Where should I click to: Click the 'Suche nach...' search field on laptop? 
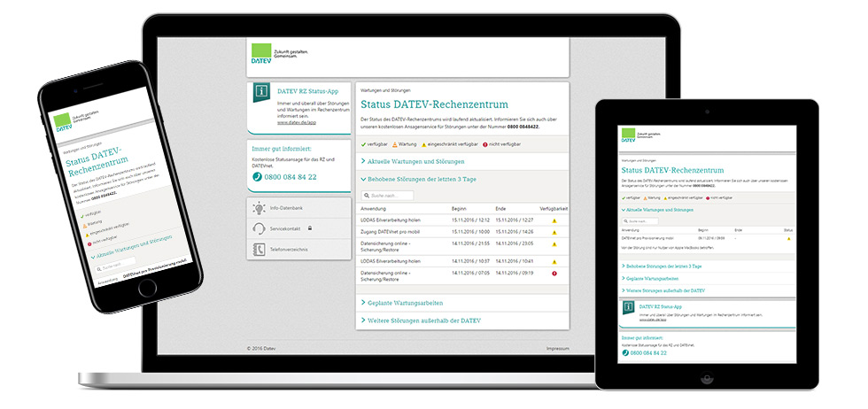388,196
